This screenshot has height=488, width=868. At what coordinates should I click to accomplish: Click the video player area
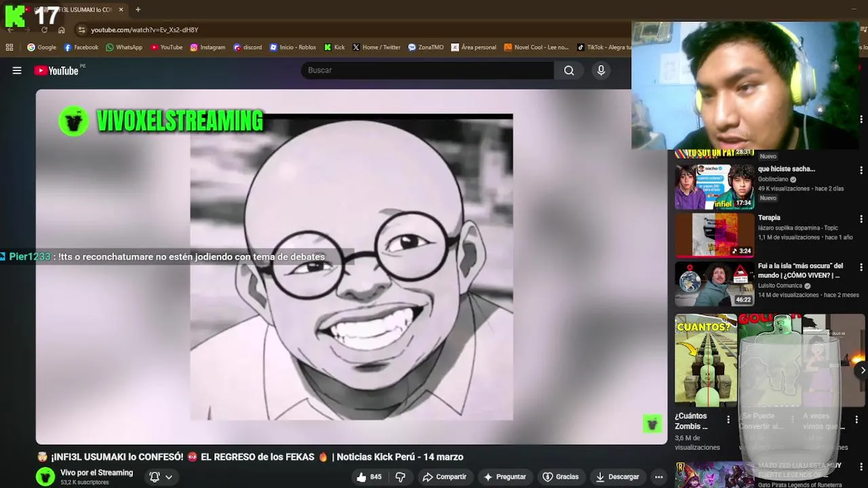click(351, 267)
